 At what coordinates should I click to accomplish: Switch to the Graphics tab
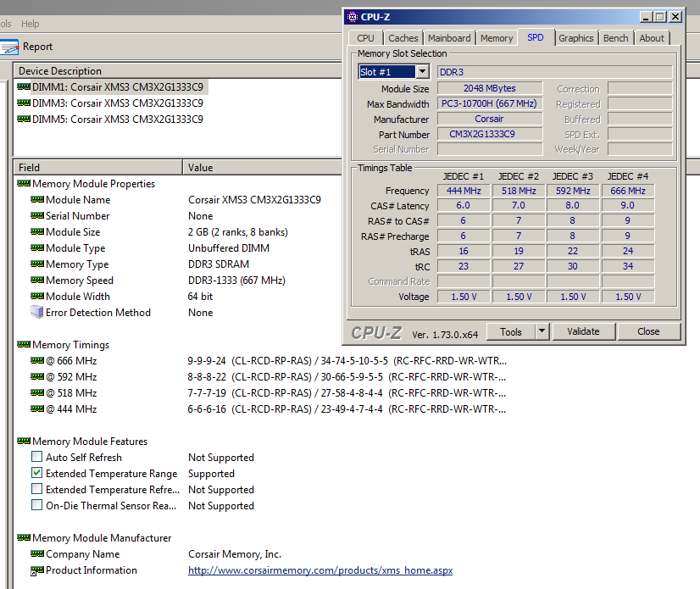click(576, 38)
